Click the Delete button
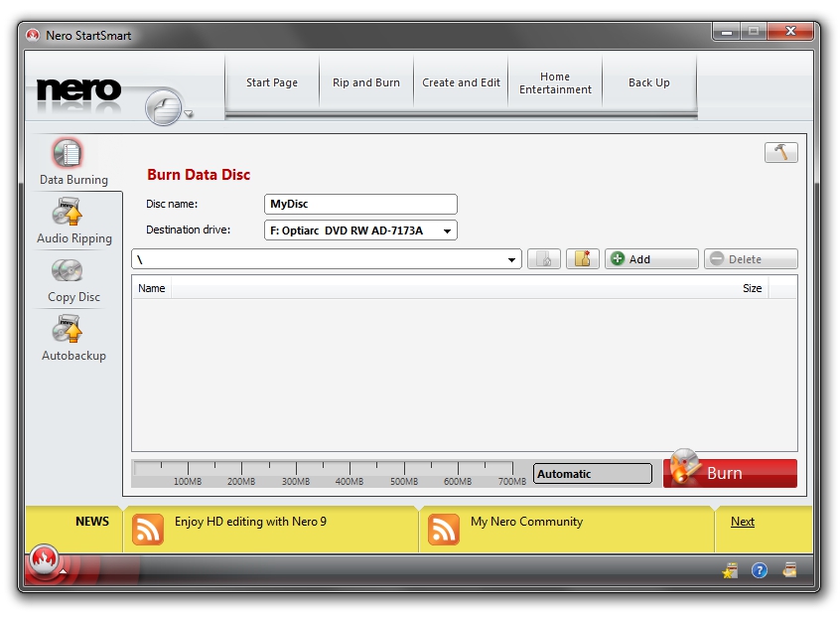This screenshot has height=618, width=840. pos(751,259)
